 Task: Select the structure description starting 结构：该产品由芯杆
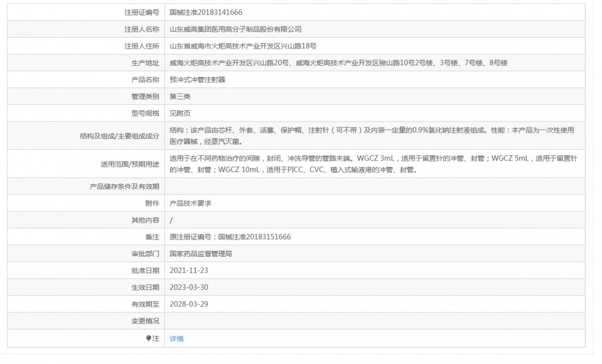click(x=372, y=135)
